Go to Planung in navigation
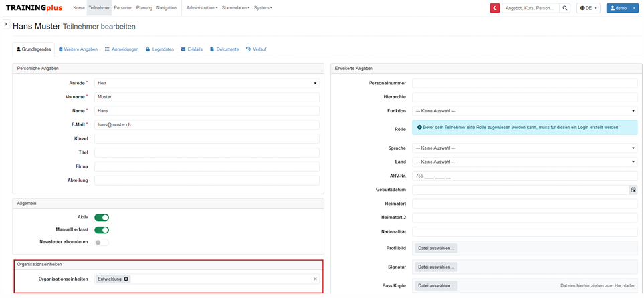 pyautogui.click(x=144, y=8)
